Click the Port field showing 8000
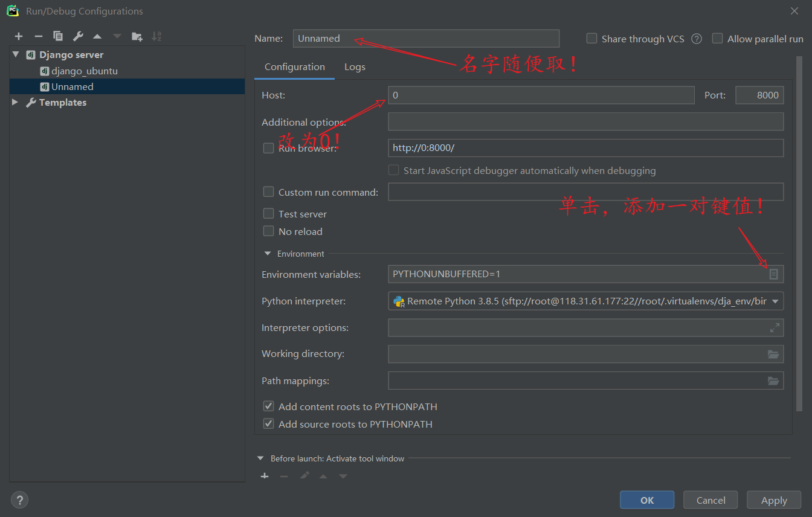Screen dimensions: 812x517 [759, 95]
